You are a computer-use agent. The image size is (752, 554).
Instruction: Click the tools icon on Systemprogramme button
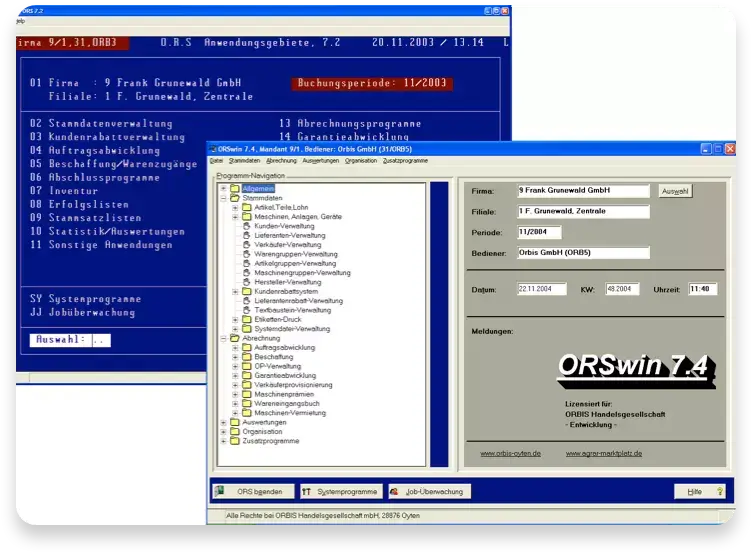click(x=306, y=492)
